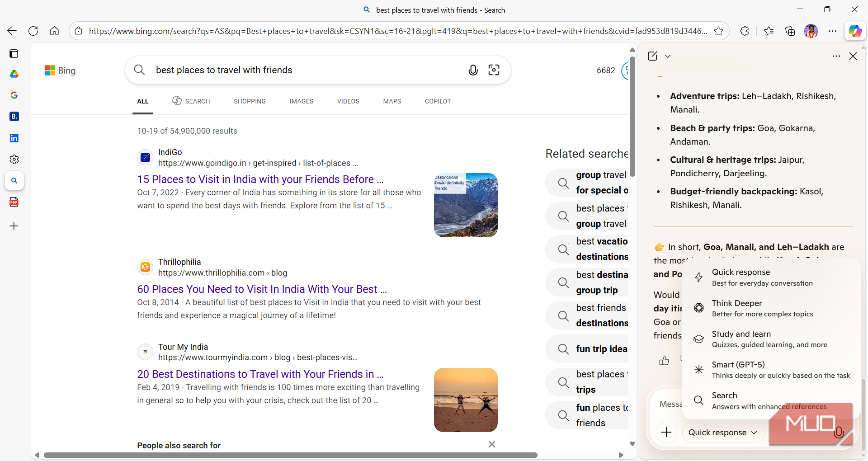Like the Copilot response with thumbs up
This screenshot has height=461, width=868.
tap(664, 360)
